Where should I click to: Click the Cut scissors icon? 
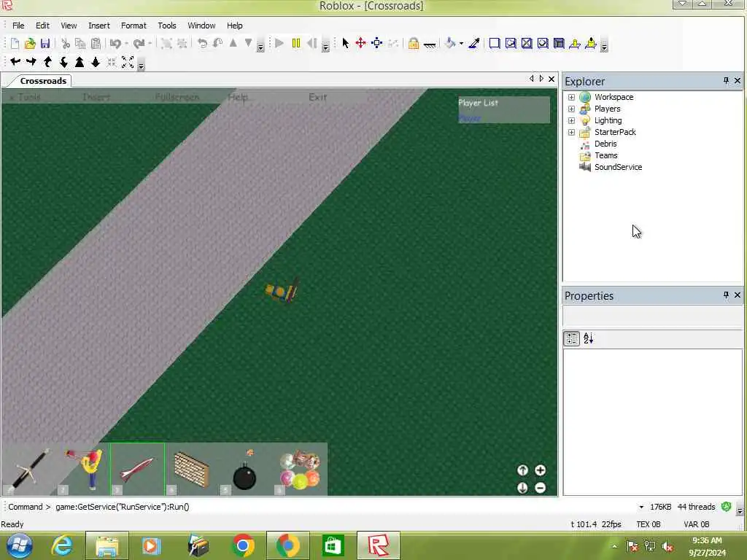tap(66, 44)
